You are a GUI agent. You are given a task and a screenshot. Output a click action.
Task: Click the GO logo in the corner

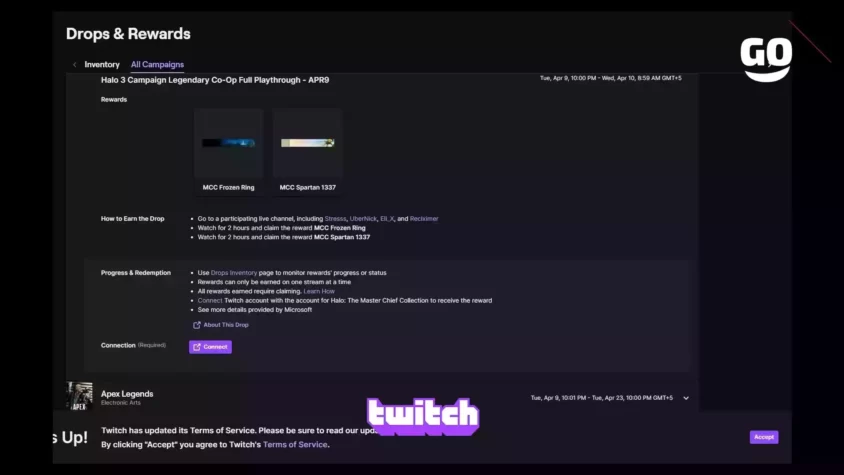pyautogui.click(x=766, y=59)
